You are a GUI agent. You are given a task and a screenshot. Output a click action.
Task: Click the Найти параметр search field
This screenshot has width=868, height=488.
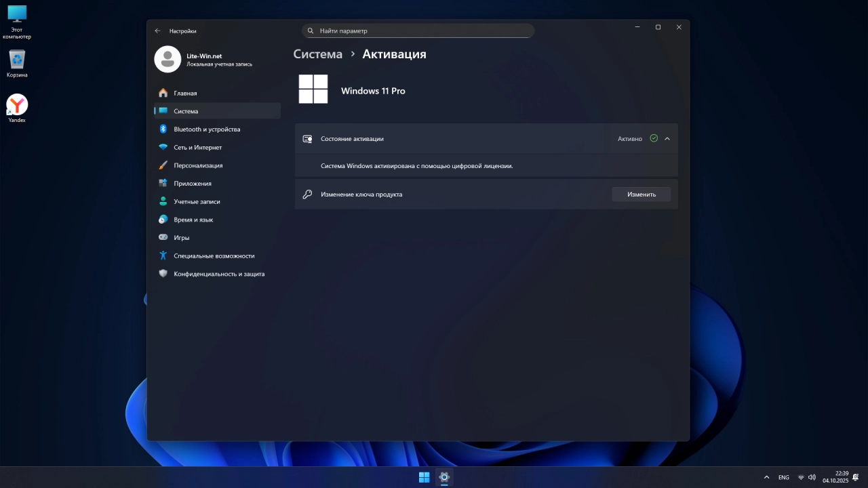418,30
